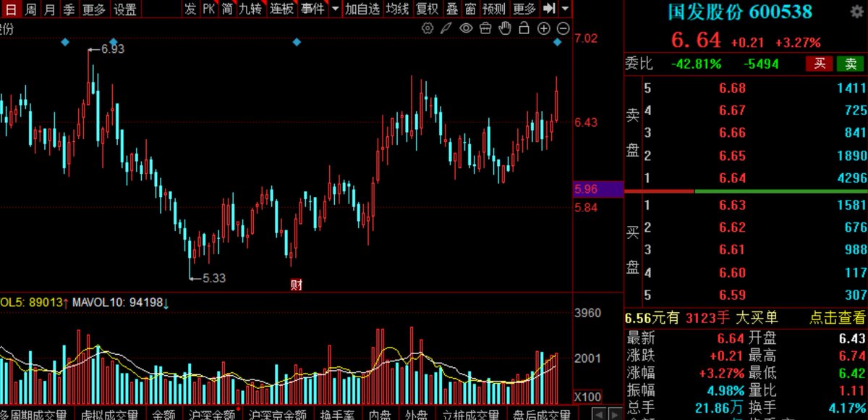The height and width of the screenshot is (420, 868).
Task: Click buy level 5 price 6.59
Action: (732, 295)
